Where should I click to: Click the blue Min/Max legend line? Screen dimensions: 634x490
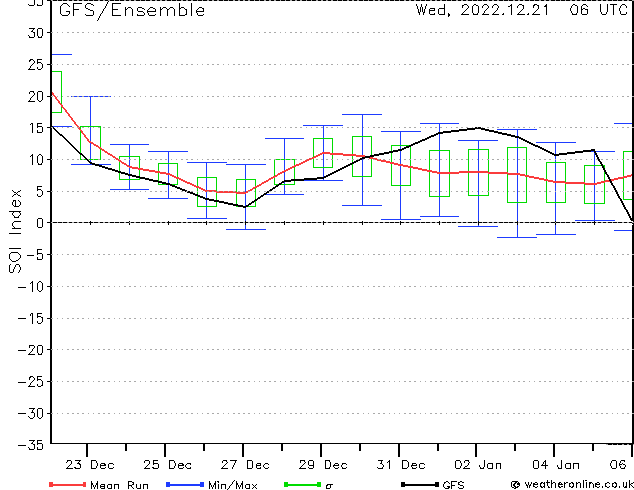185,484
